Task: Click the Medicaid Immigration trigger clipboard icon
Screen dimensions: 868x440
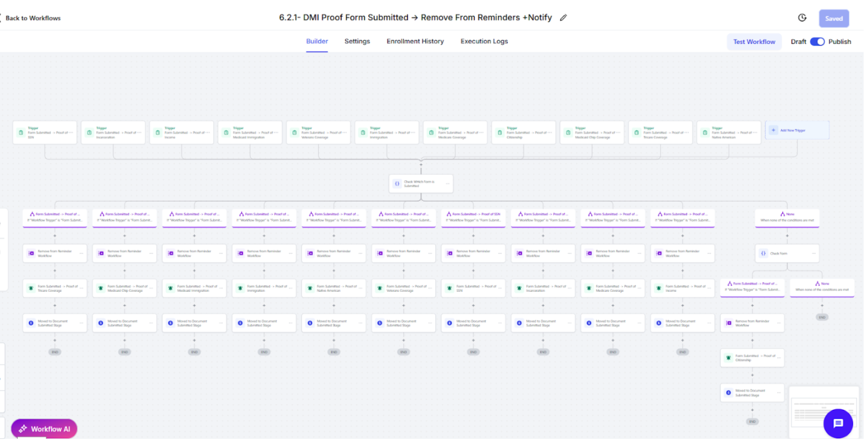Action: 226,133
